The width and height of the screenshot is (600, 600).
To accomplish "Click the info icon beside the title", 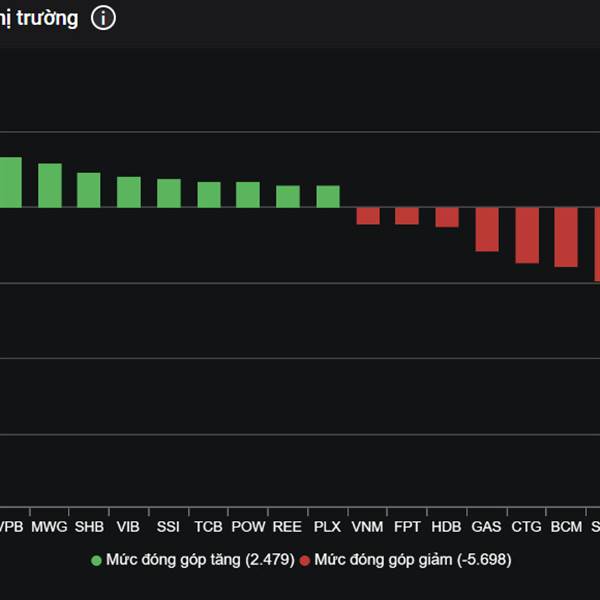I will (103, 18).
